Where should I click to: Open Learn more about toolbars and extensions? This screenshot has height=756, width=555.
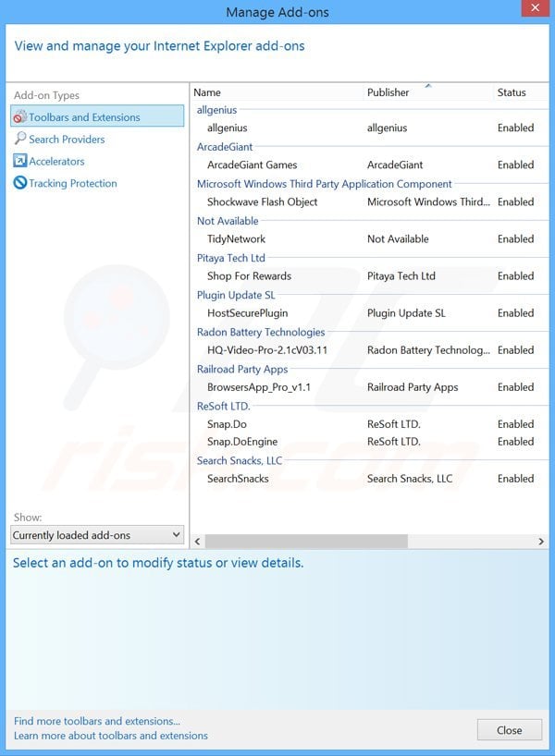pyautogui.click(x=111, y=736)
